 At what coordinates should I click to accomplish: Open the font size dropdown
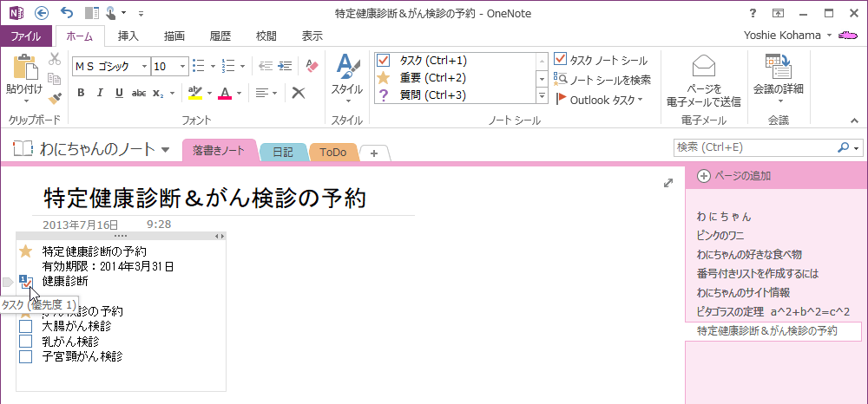point(183,66)
